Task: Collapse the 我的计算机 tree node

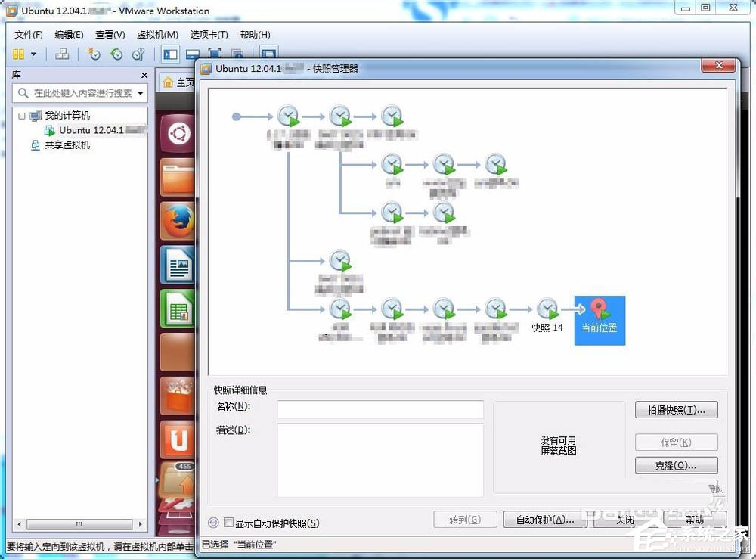Action: click(22, 115)
